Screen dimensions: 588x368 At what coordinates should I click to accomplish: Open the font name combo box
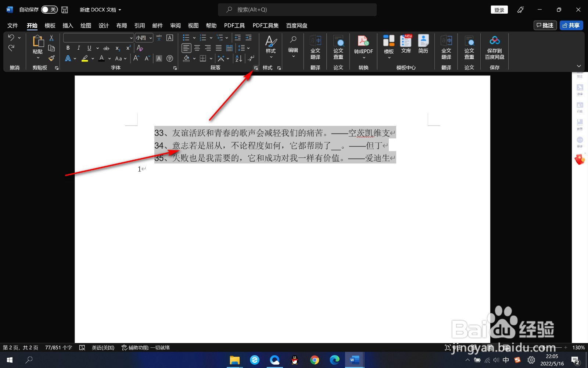pos(98,38)
